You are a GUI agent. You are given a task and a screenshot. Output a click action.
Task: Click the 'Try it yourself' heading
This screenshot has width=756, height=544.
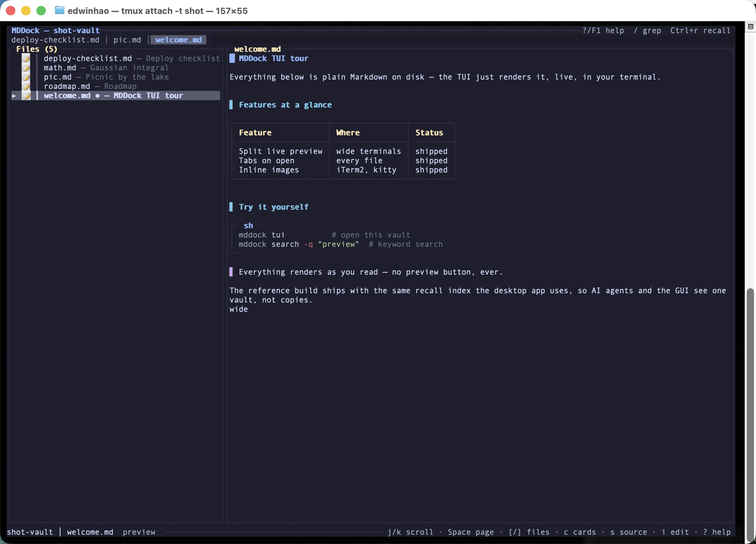[x=274, y=207]
